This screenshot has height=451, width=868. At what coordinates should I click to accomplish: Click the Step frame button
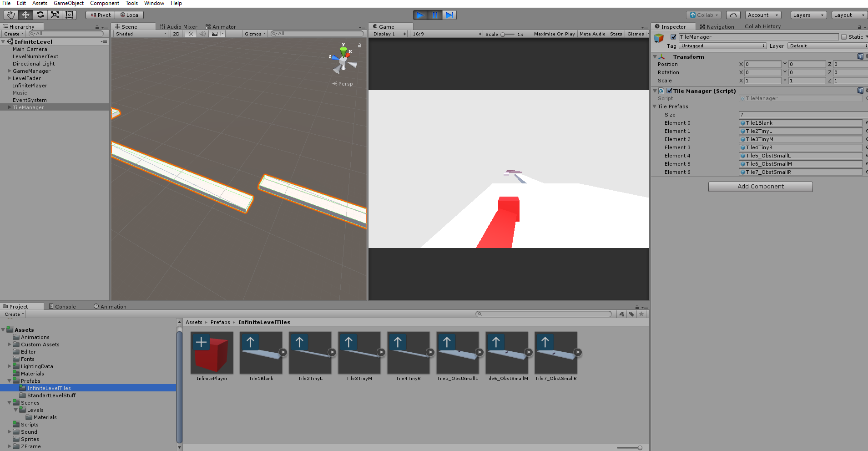coord(449,15)
